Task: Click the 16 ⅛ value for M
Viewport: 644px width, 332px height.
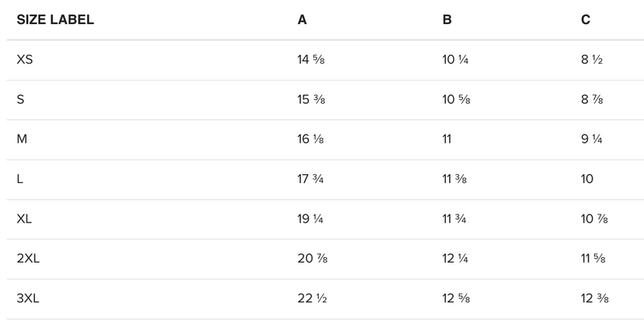Action: (312, 139)
